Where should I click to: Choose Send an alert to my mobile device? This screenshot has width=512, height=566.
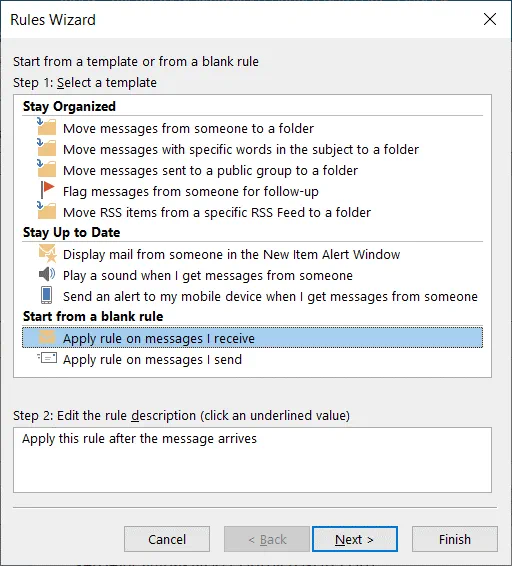[x=270, y=296]
